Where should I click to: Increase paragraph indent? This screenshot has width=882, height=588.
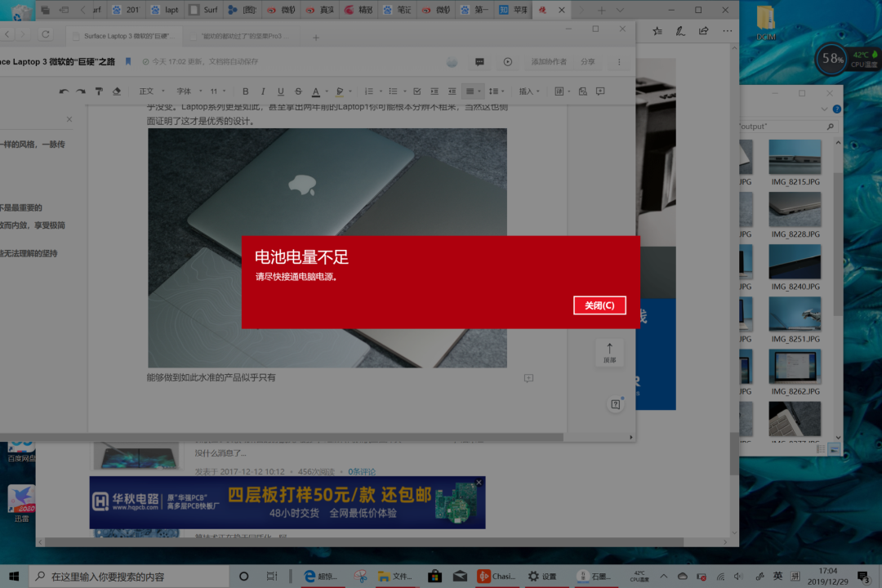(434, 91)
